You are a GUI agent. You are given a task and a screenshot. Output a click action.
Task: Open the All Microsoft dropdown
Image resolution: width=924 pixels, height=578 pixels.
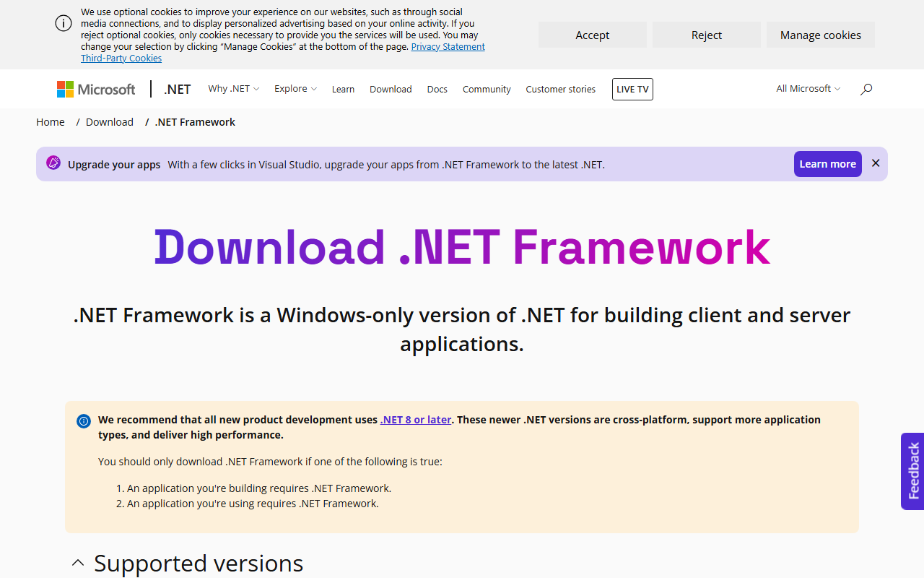click(808, 89)
